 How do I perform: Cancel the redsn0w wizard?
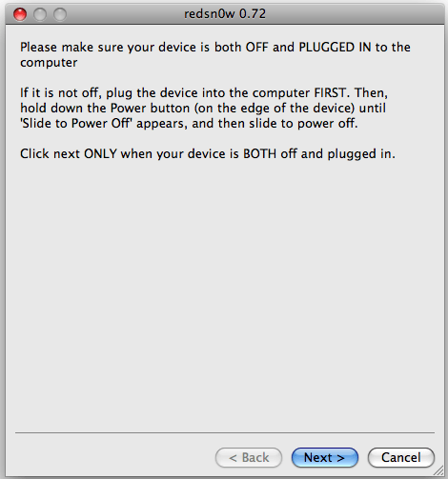tap(401, 457)
